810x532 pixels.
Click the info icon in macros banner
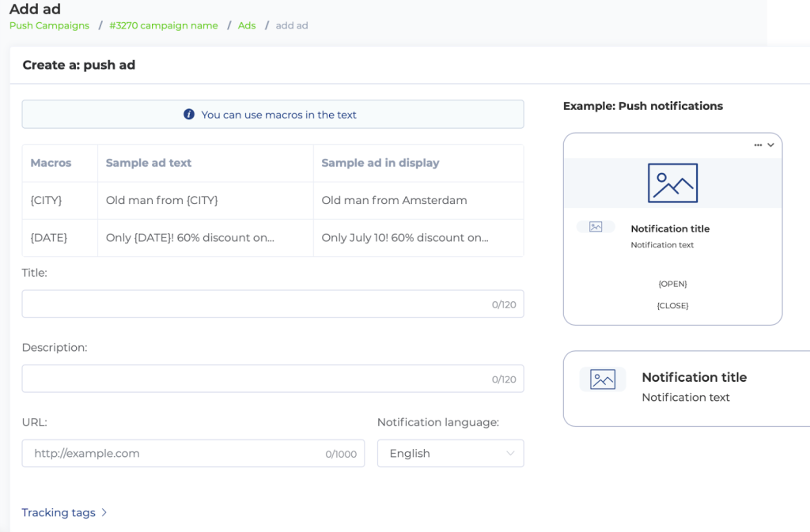point(189,114)
